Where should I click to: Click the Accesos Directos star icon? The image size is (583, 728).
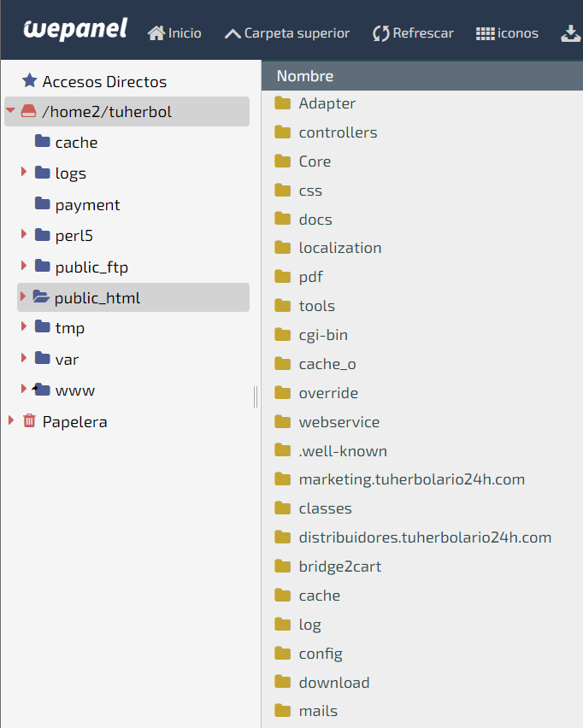pos(30,80)
